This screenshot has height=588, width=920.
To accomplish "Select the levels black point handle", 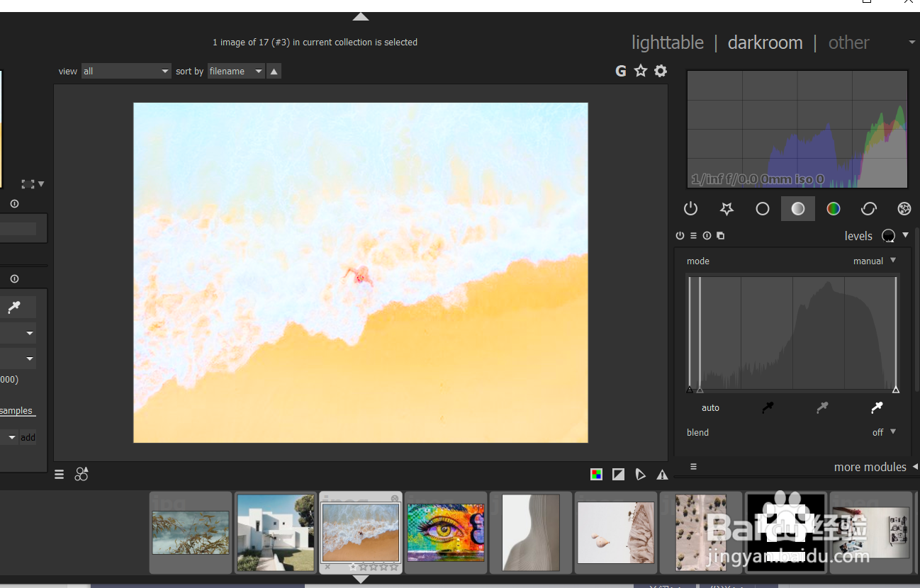I will tap(690, 390).
